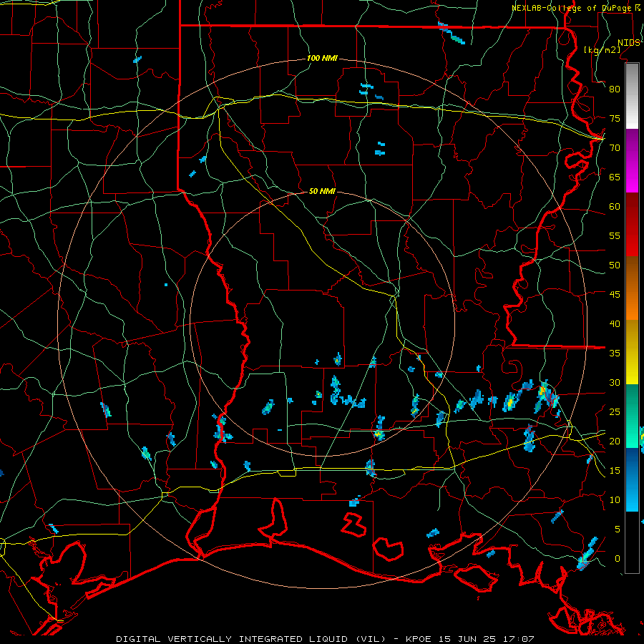Select the 100 NMI range ring label
The height and width of the screenshot is (644, 644).
point(322,58)
